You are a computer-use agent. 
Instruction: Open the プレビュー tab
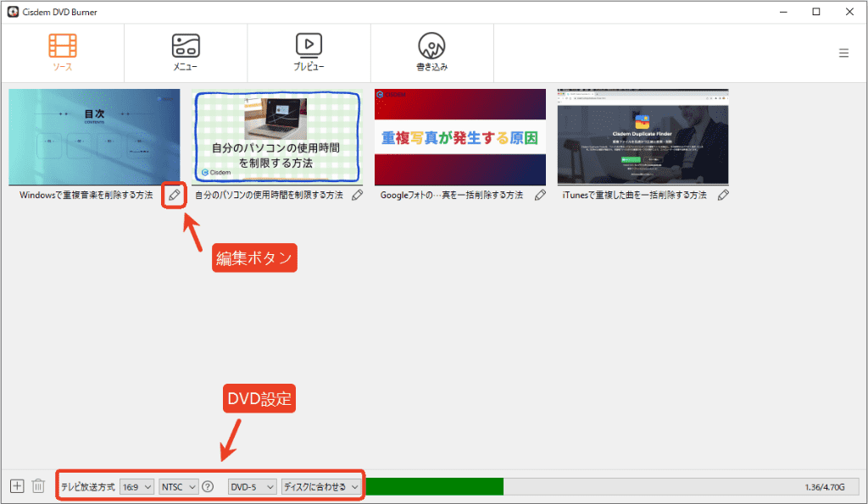[309, 53]
